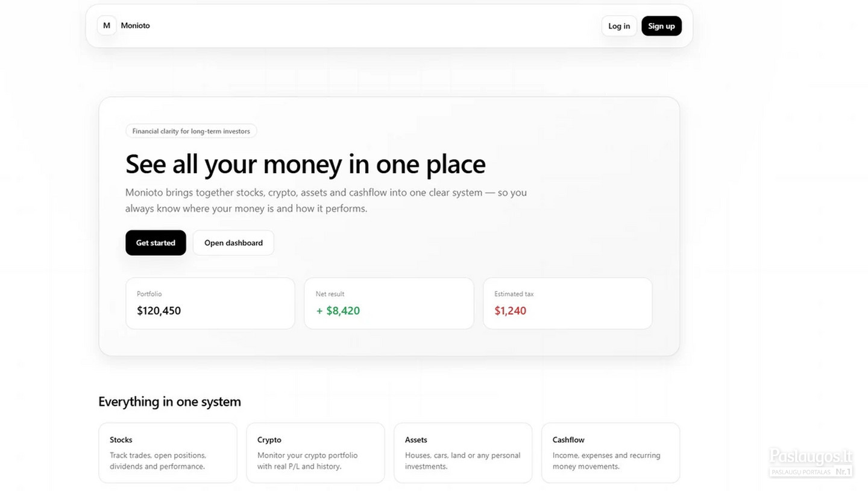Click the 'Monioto brings together stocks' description paragraph
This screenshot has height=491, width=868.
pyautogui.click(x=326, y=200)
